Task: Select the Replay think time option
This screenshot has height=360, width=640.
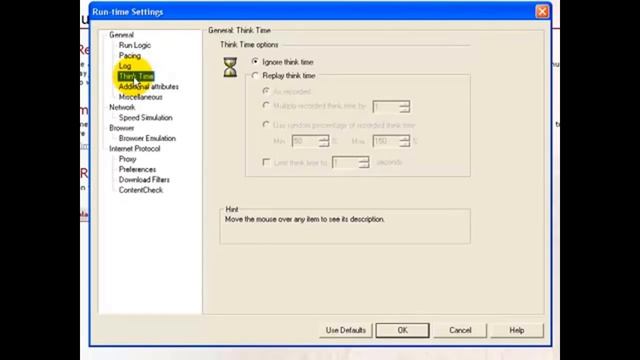Action: point(255,76)
